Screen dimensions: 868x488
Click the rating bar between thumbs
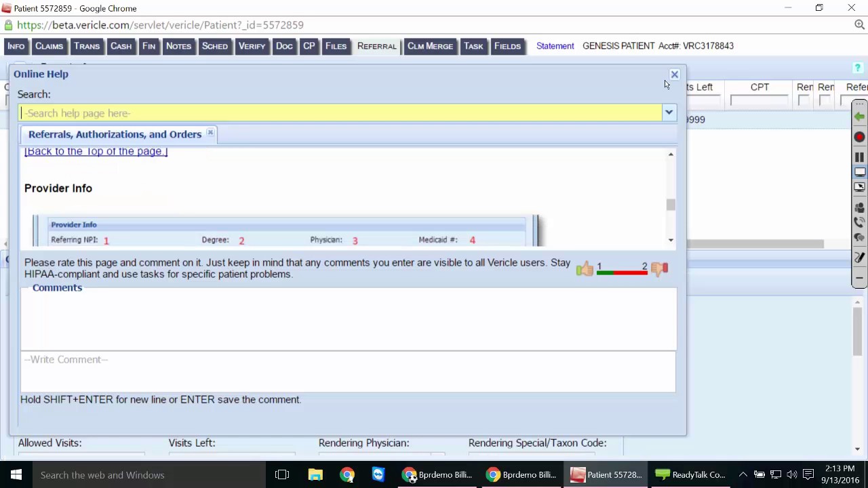click(622, 272)
